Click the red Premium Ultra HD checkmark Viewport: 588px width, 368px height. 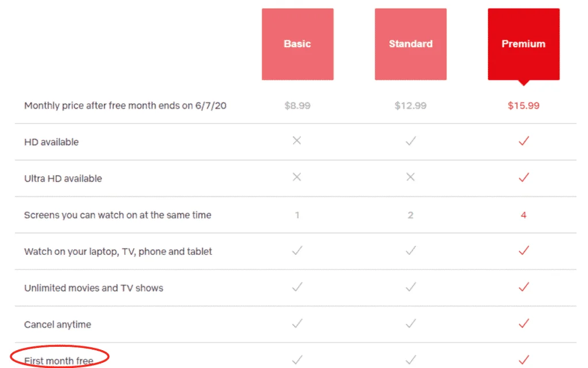click(x=524, y=177)
